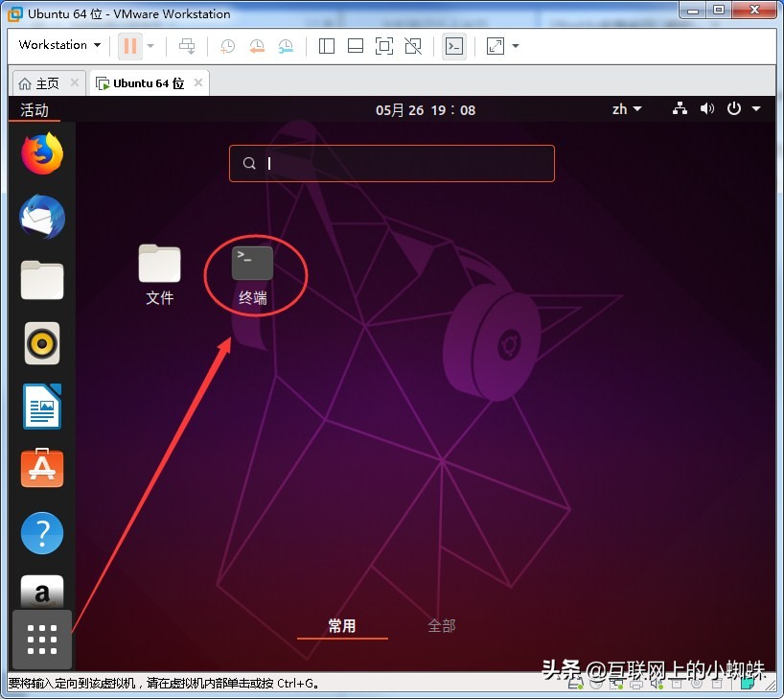This screenshot has width=784, height=699.
Task: Launch Rhythmbox music player from the dock
Action: 41,343
